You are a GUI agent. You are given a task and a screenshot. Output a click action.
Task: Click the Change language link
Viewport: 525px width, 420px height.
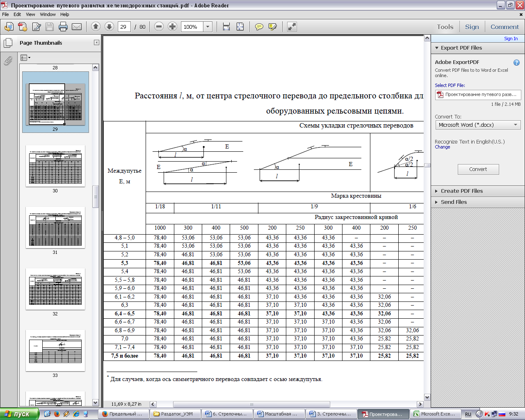pos(442,147)
